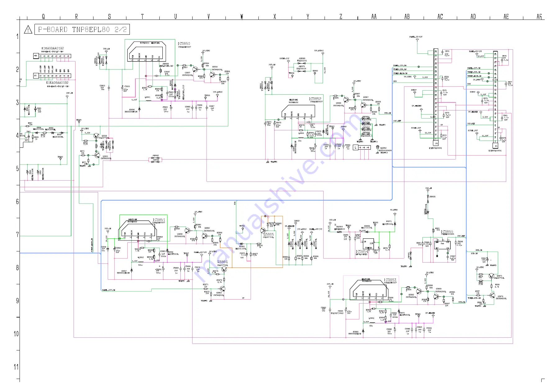Select the Q3864 reference label
The height and width of the screenshot is (392, 555).
tap(222, 262)
